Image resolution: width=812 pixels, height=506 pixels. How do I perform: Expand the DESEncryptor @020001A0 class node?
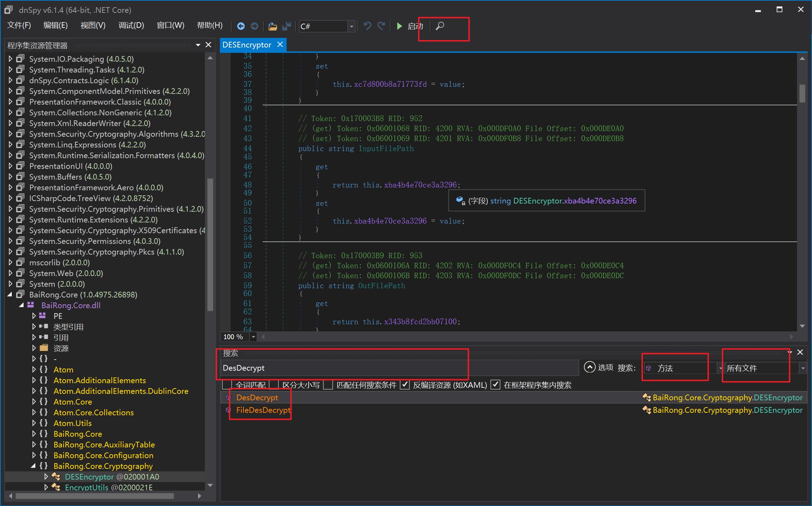coord(46,476)
